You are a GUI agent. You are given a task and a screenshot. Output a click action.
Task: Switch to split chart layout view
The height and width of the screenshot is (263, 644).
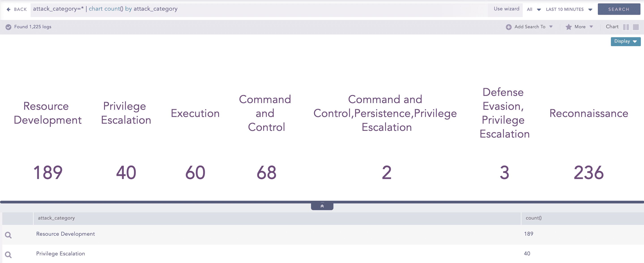626,27
